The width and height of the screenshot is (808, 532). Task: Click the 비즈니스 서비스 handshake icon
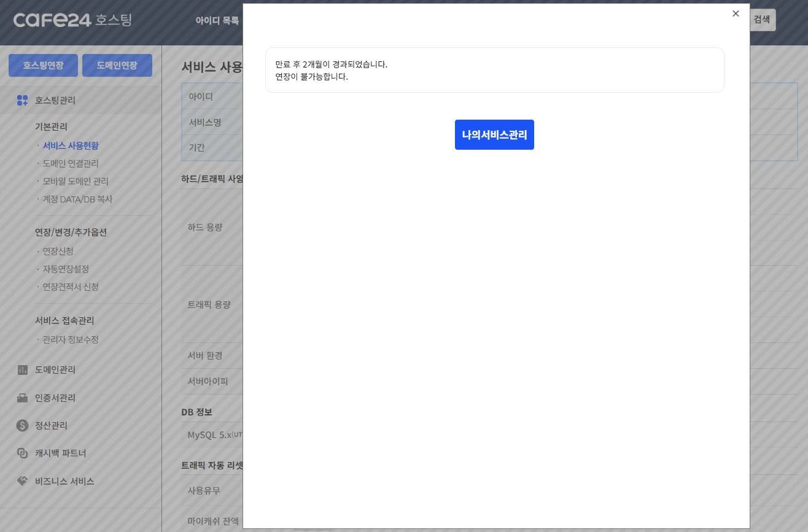(x=23, y=480)
